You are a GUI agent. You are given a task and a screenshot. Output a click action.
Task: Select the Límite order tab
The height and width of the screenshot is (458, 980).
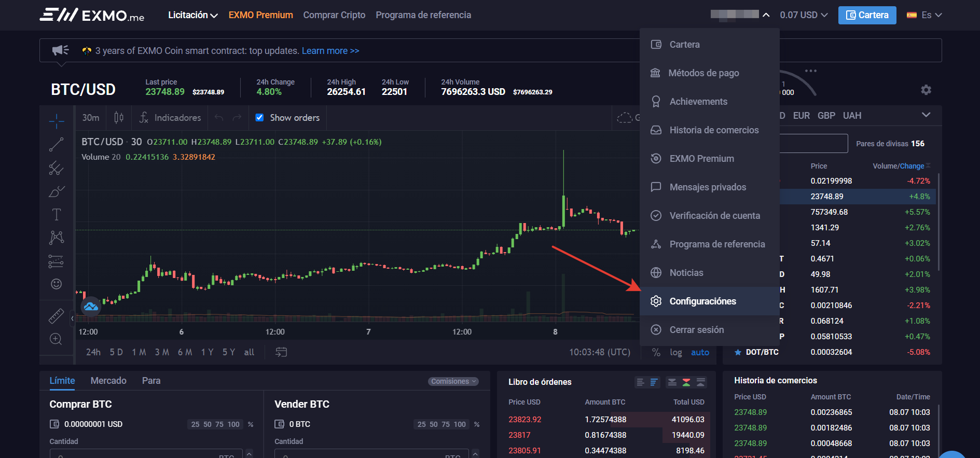62,381
